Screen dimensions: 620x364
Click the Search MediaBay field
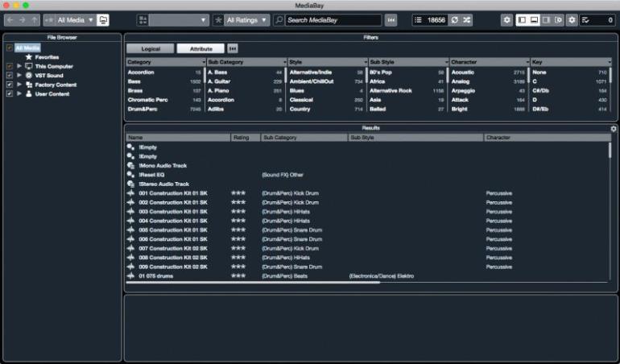coord(333,20)
